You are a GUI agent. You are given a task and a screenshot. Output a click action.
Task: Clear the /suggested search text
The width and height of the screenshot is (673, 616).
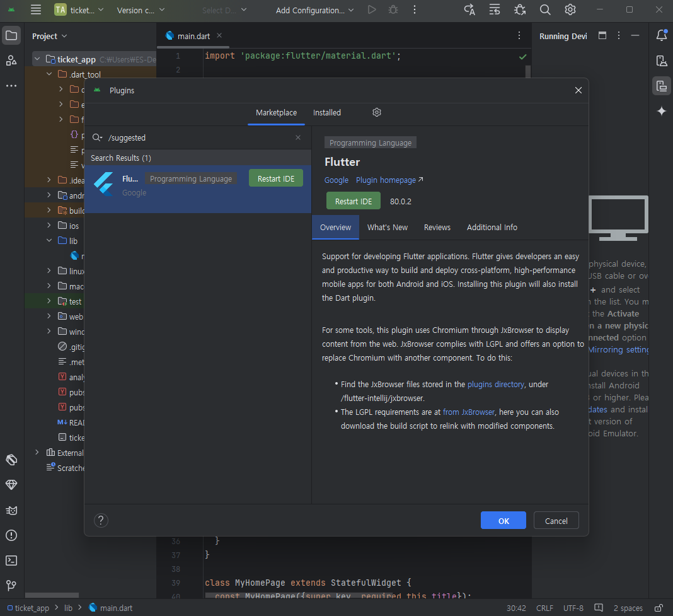tap(298, 137)
